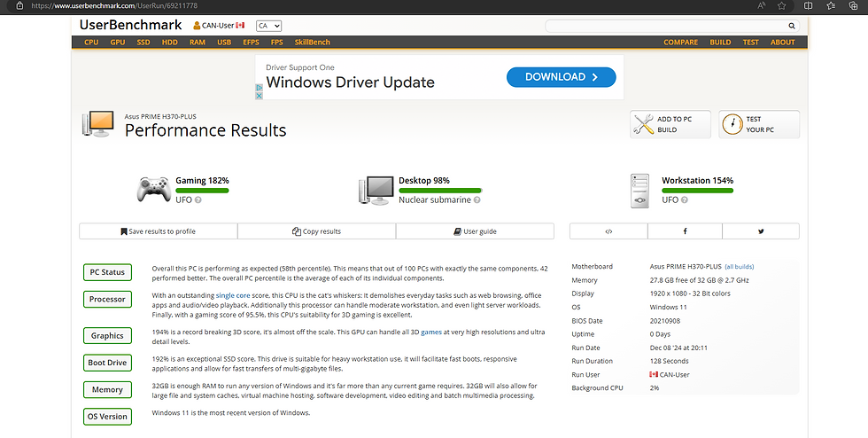Open the FPS menu
The width and height of the screenshot is (868, 438).
click(x=276, y=43)
